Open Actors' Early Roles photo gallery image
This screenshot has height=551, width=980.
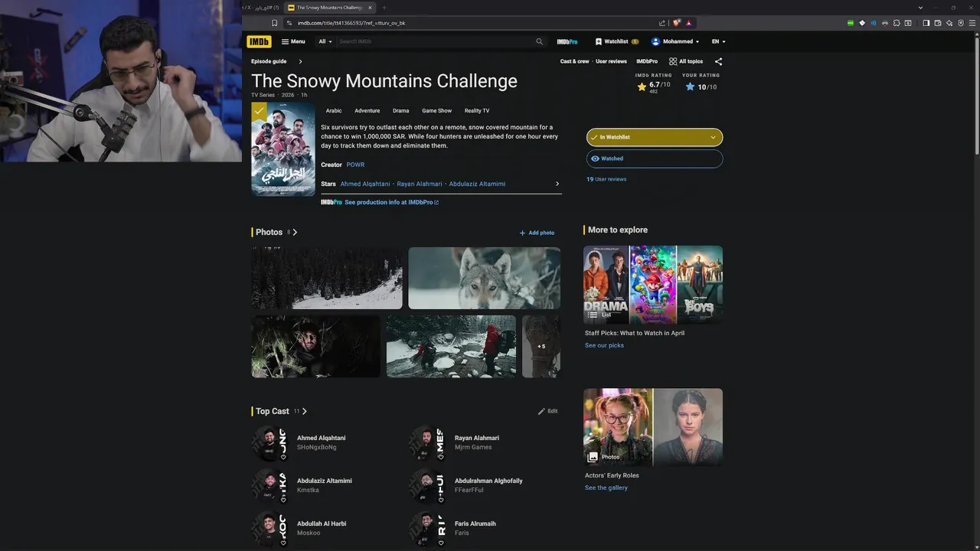click(653, 427)
